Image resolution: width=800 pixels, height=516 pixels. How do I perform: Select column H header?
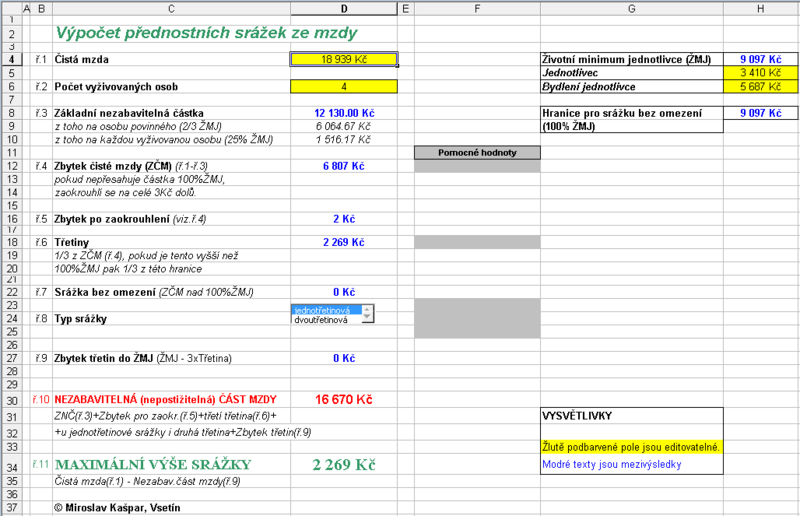click(761, 9)
